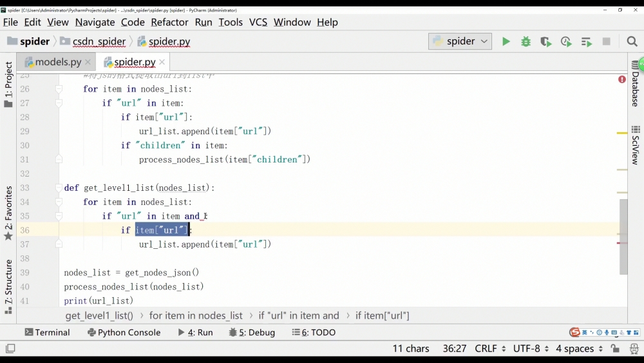
Task: Change UTF-8 file encoding setting
Action: (x=531, y=349)
